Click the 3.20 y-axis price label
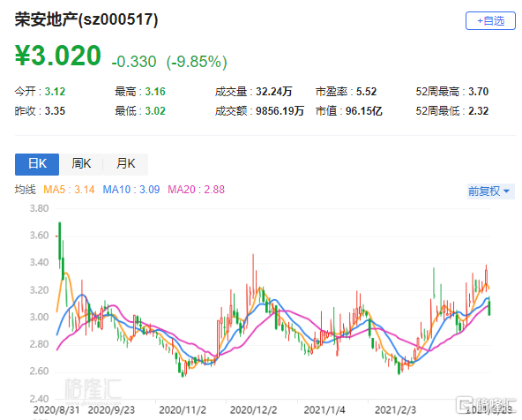This screenshot has width=522, height=420. point(39,290)
